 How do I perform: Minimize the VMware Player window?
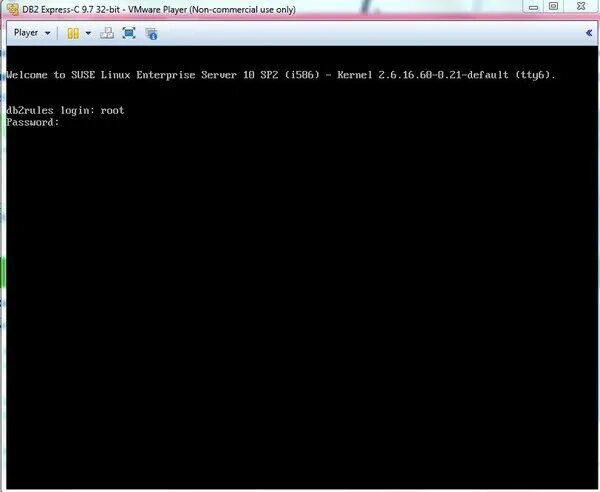[533, 7]
